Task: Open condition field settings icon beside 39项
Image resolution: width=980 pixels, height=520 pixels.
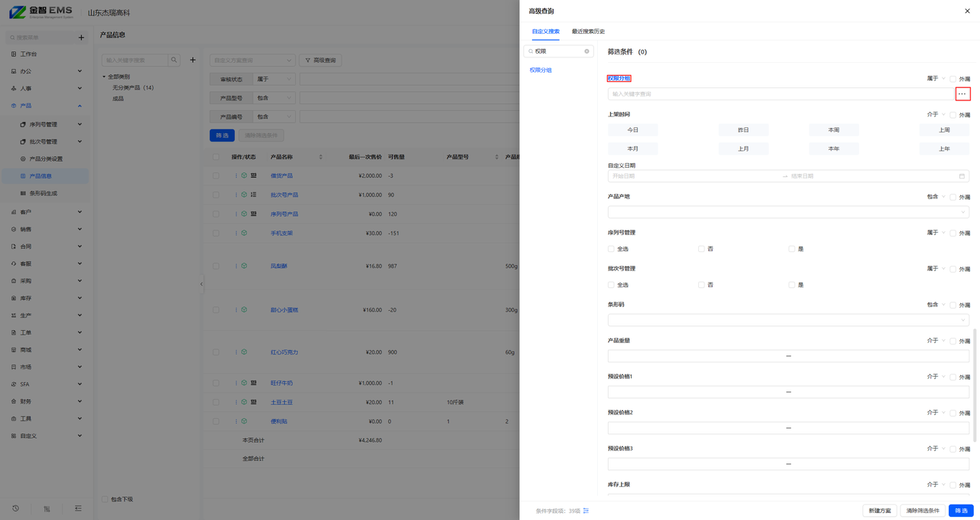Action: pyautogui.click(x=586, y=511)
